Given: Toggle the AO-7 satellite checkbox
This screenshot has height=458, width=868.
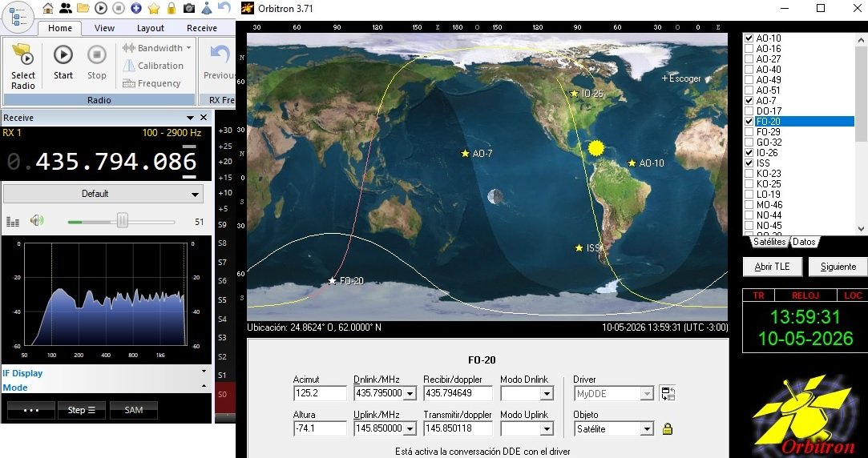Looking at the screenshot, I should 749,101.
